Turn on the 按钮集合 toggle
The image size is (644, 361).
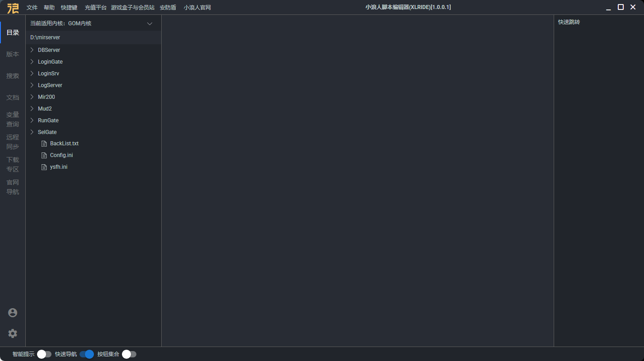(129, 354)
